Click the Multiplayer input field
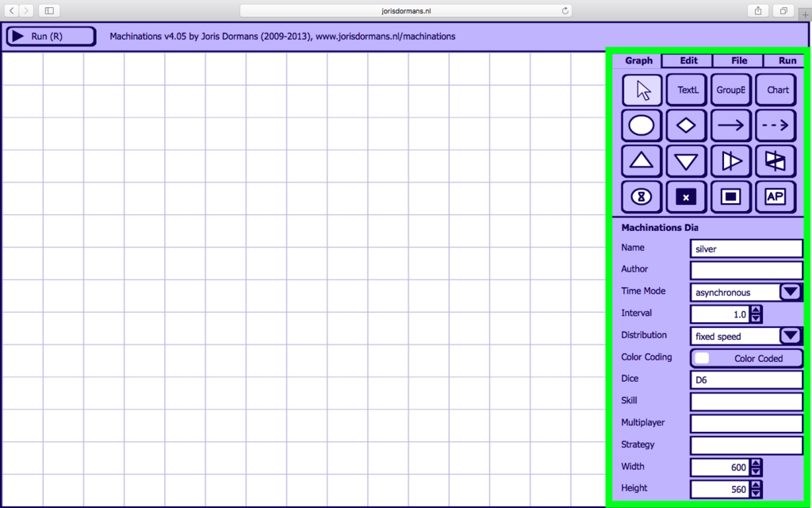Image resolution: width=812 pixels, height=508 pixels. click(x=747, y=424)
